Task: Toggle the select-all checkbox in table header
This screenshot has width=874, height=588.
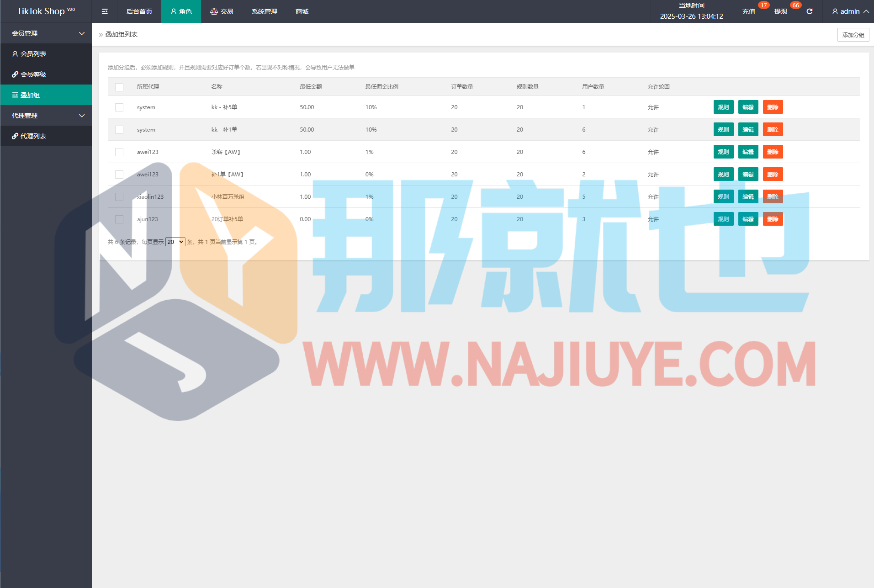Action: (119, 87)
